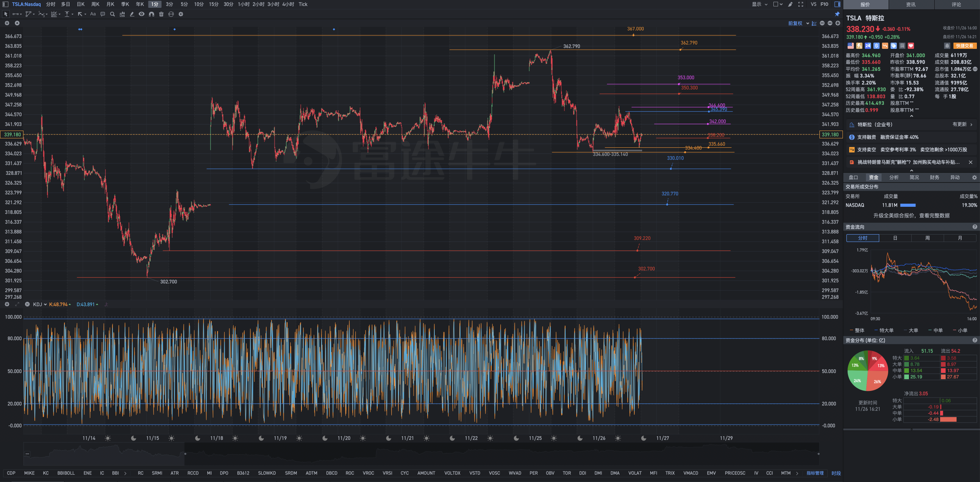Open help for 资金分布

coord(975,340)
